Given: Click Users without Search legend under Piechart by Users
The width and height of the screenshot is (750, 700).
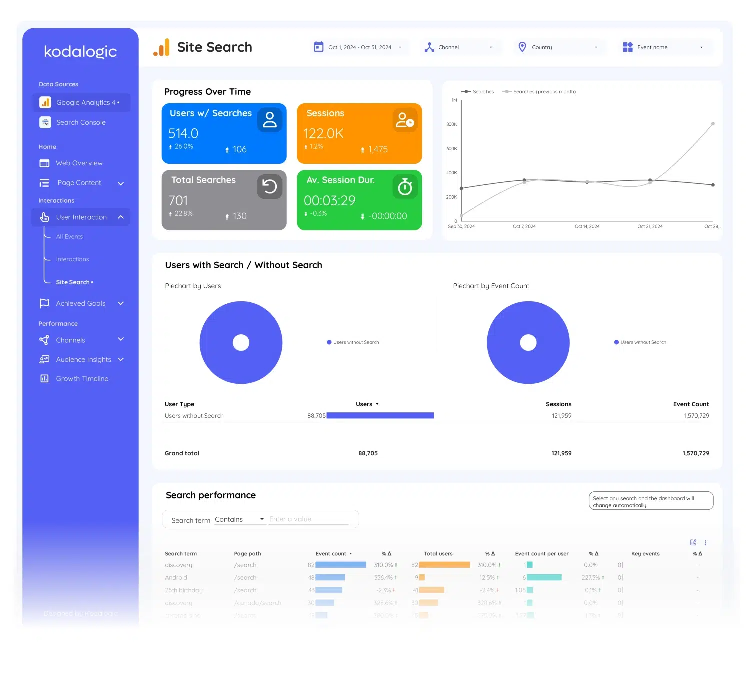Looking at the screenshot, I should (x=353, y=342).
